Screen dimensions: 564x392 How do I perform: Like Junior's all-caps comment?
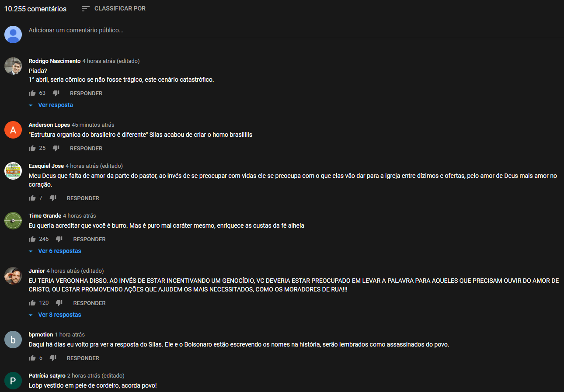tap(32, 303)
